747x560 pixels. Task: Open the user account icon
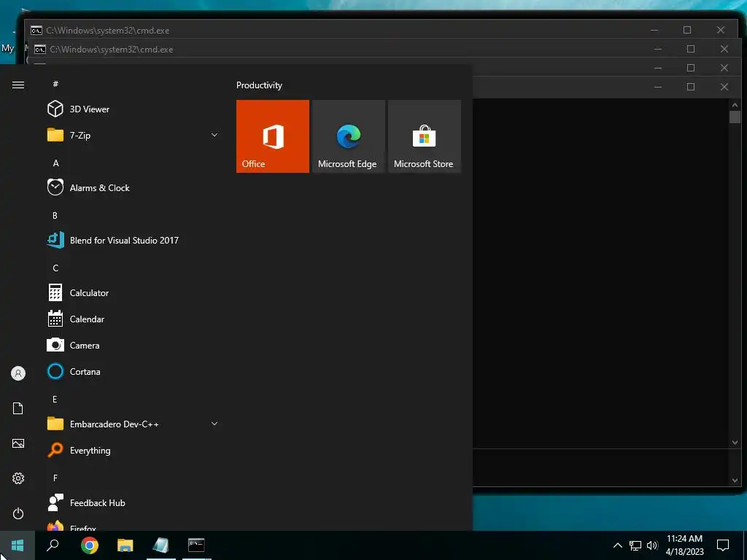(x=18, y=373)
